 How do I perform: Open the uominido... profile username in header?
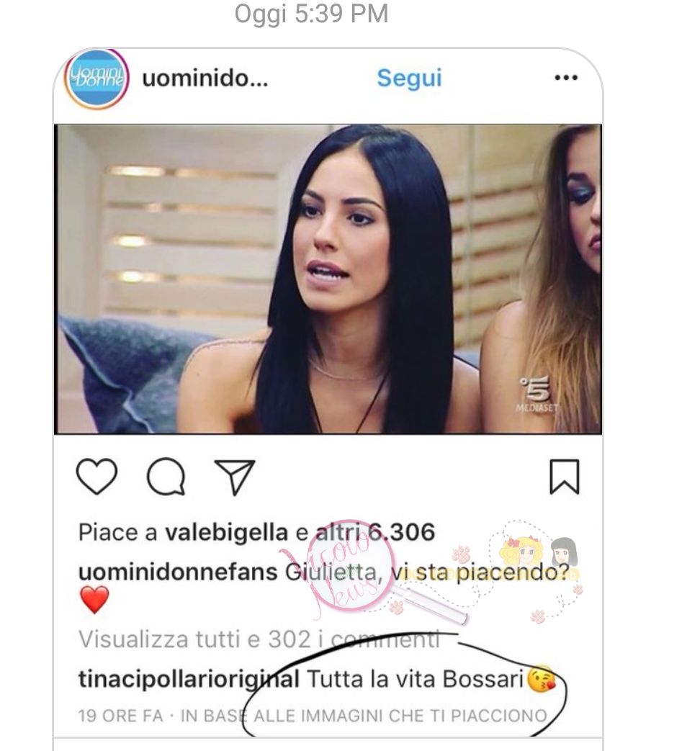(x=205, y=78)
